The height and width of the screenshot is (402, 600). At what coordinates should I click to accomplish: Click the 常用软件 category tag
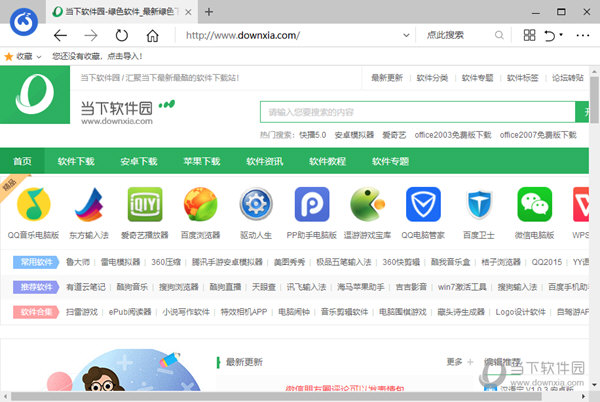click(36, 262)
